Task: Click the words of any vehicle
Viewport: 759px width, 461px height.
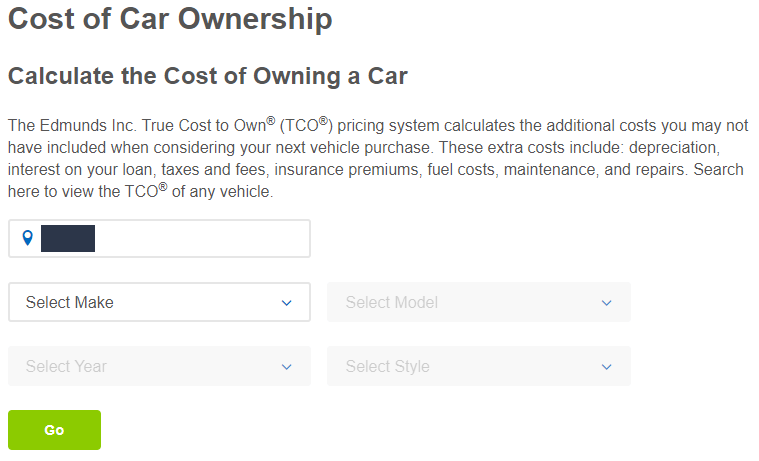Action: tap(223, 192)
